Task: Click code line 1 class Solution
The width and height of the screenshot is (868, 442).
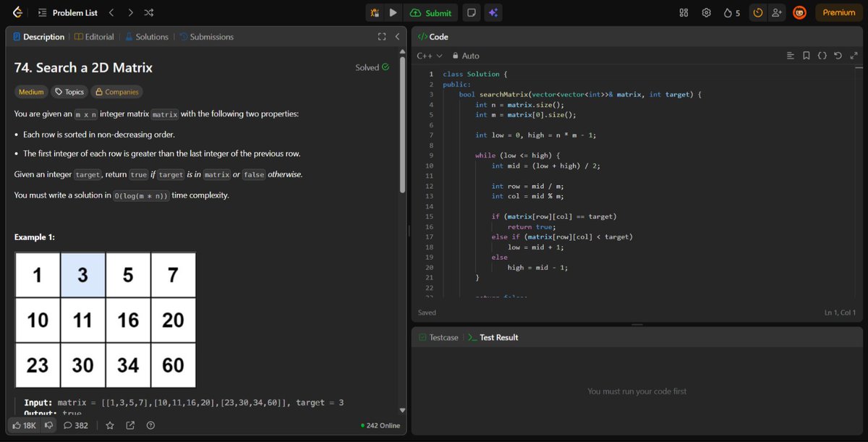Action: coord(476,74)
